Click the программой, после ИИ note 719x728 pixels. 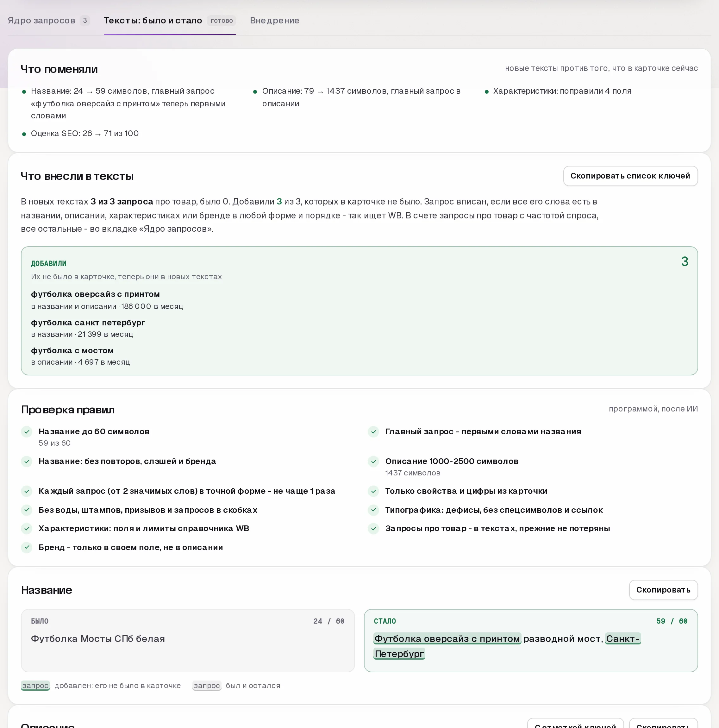tap(653, 409)
